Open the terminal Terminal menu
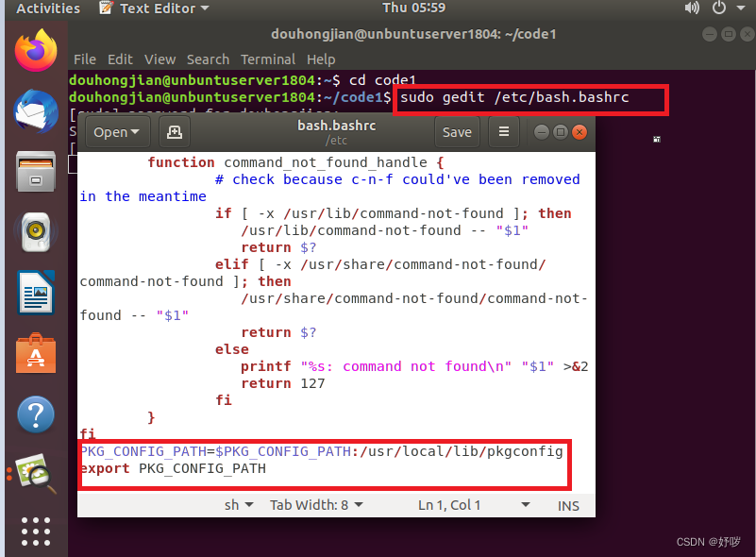 [268, 59]
